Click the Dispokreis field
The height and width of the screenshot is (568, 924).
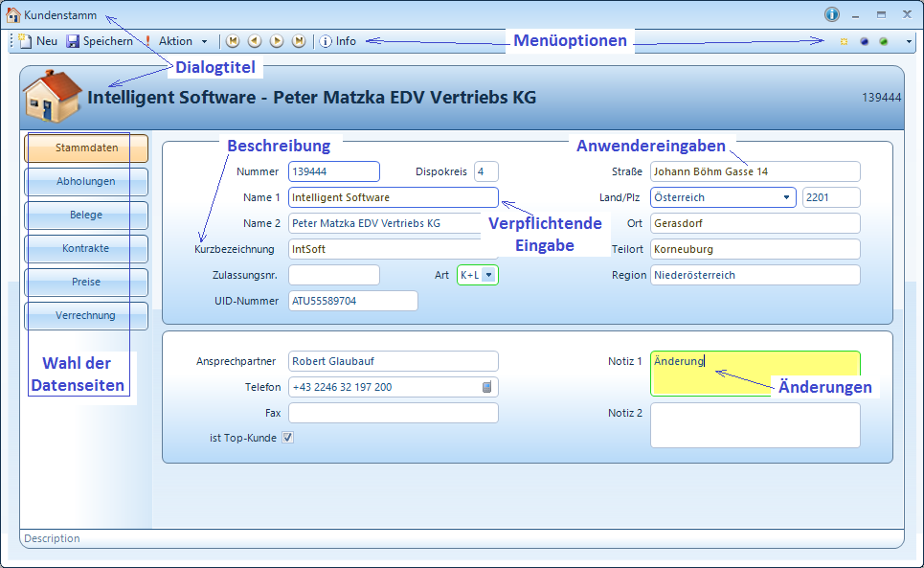(x=486, y=171)
